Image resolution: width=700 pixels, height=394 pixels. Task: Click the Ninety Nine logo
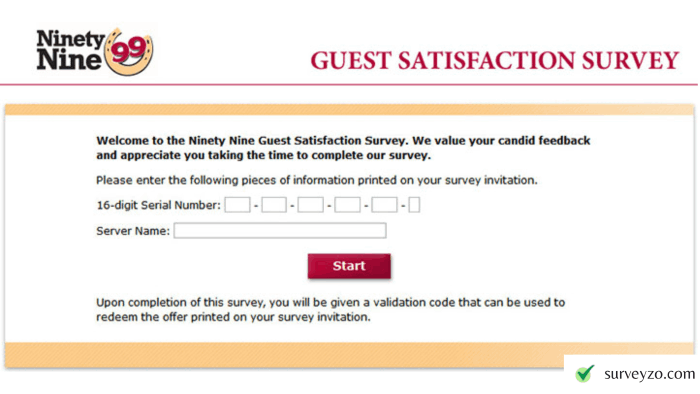95,51
